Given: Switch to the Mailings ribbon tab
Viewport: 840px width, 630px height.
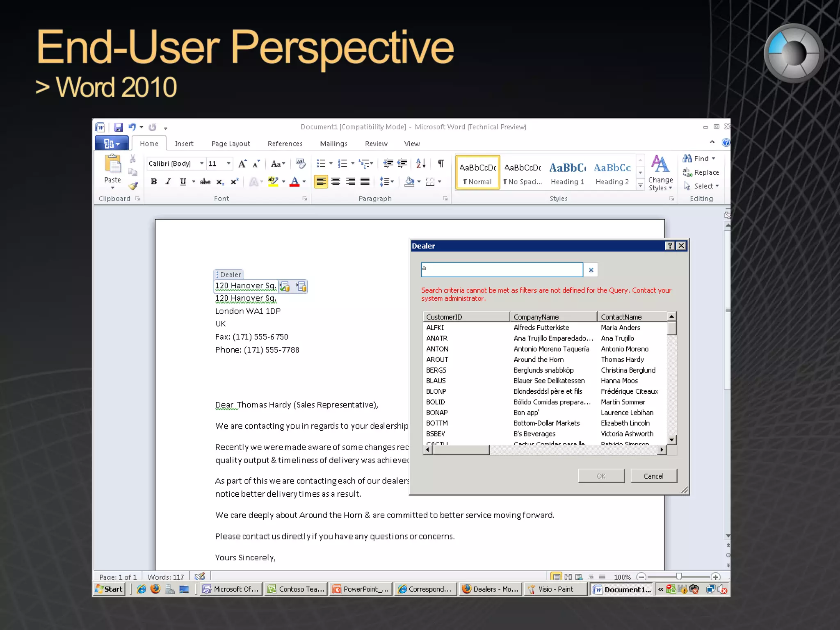Looking at the screenshot, I should coord(333,144).
